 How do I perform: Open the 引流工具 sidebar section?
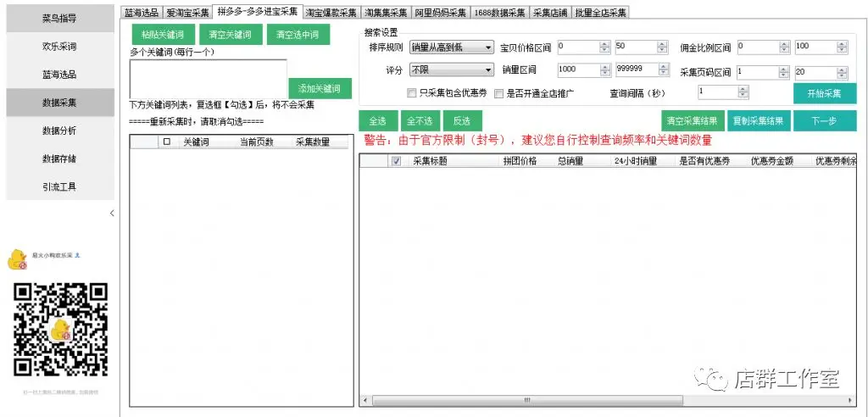tap(60, 186)
